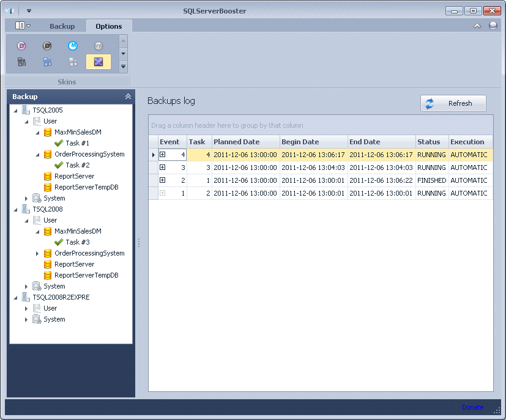Expand the System node under TSQL2008R2EXPRE
This screenshot has height=420, width=506.
click(26, 320)
